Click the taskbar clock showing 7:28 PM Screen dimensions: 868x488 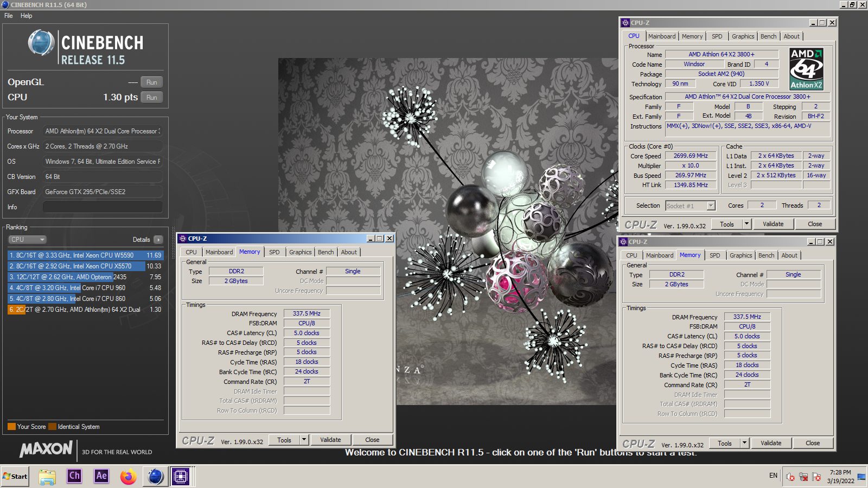(x=840, y=476)
